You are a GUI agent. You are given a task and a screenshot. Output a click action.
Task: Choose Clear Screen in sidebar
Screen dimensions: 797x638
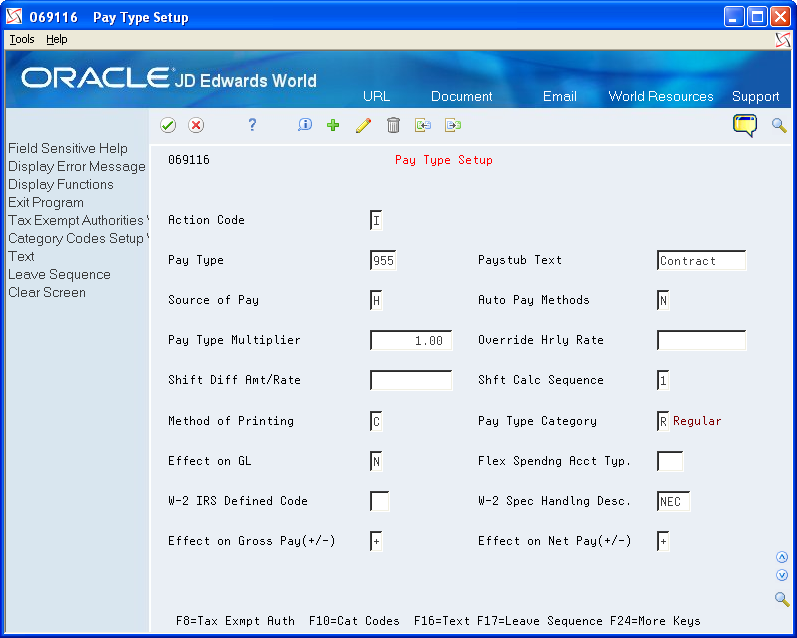(x=47, y=292)
